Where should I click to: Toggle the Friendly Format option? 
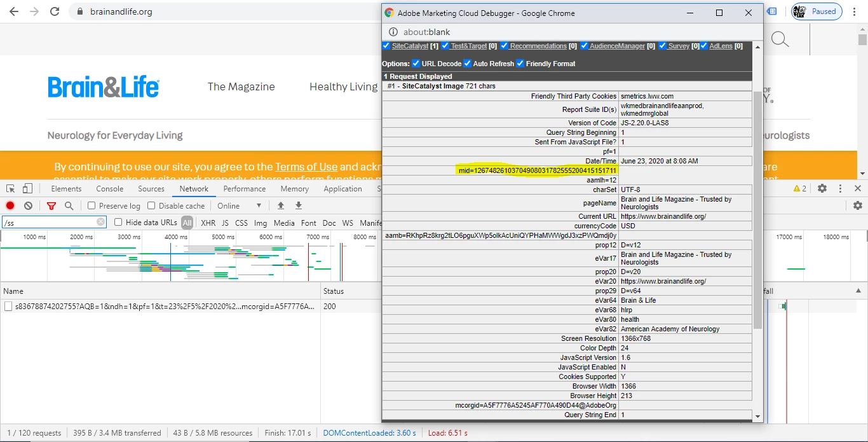point(520,63)
